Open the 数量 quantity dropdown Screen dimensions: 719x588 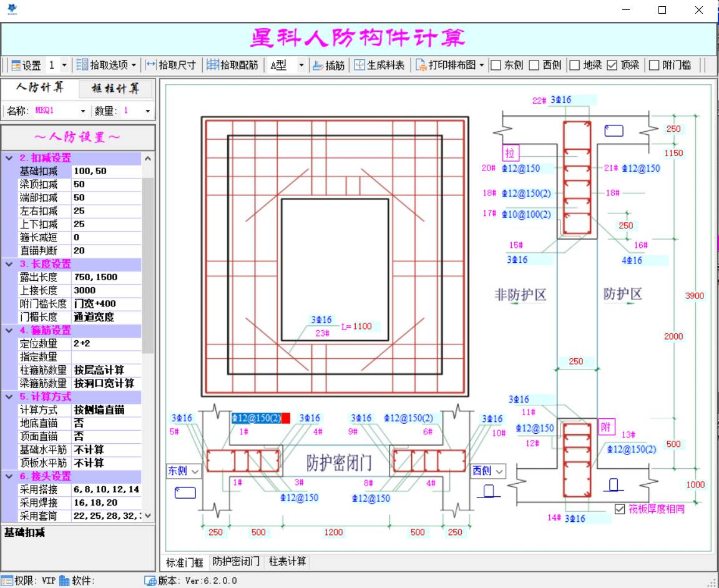point(148,110)
